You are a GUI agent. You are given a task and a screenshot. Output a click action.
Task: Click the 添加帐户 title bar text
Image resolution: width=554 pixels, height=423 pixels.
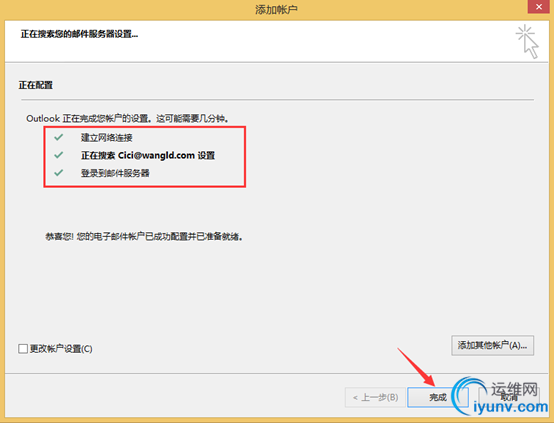[x=276, y=10]
